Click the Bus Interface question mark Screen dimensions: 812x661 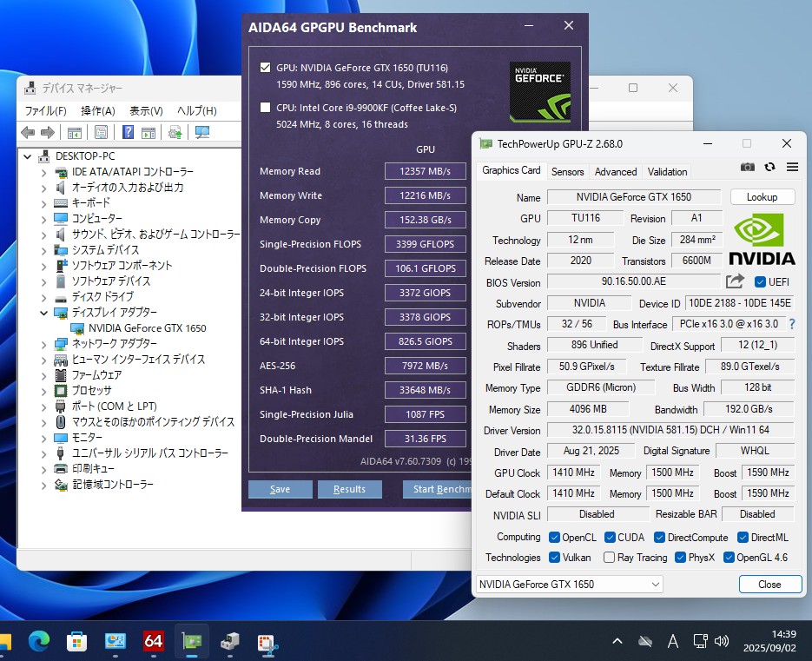point(792,324)
